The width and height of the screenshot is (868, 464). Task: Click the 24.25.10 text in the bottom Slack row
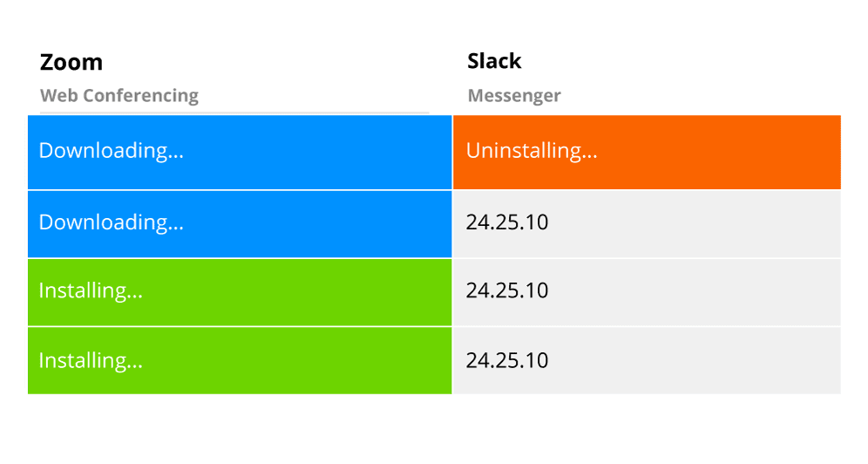507,360
